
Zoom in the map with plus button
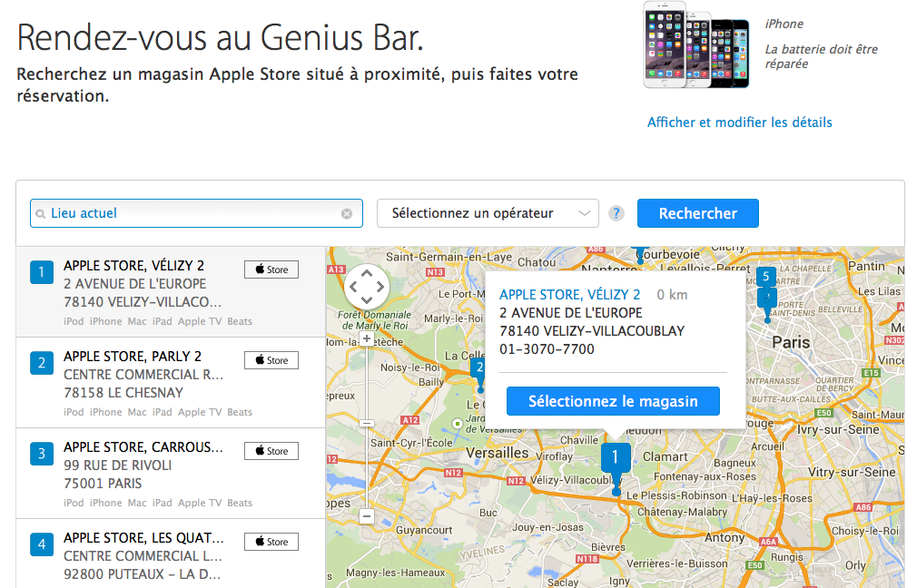pos(367,338)
